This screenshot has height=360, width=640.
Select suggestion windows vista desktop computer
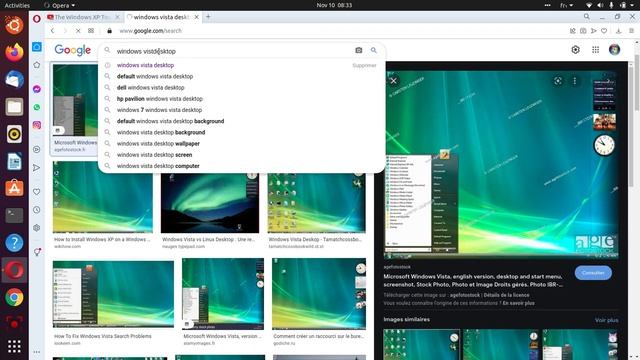[158, 166]
